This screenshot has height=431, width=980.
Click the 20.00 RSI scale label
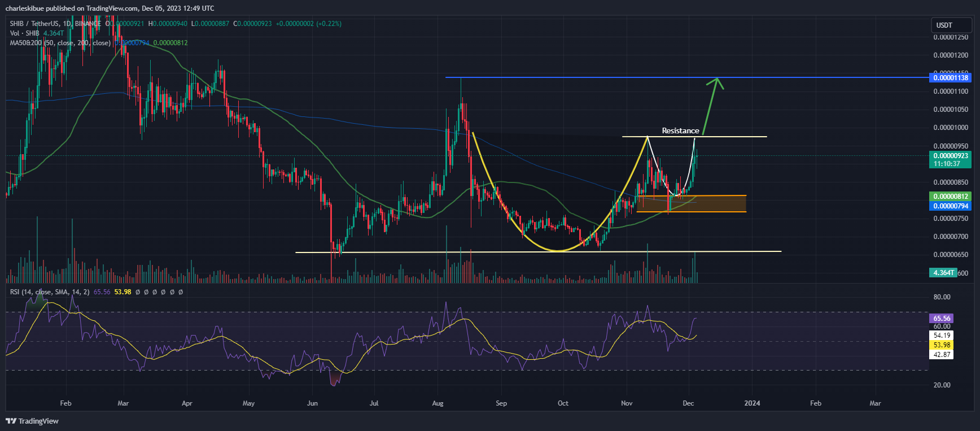click(942, 385)
